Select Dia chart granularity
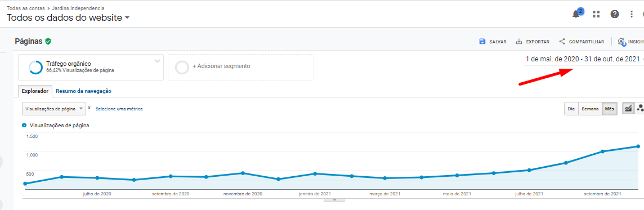644x210 pixels. 571,109
